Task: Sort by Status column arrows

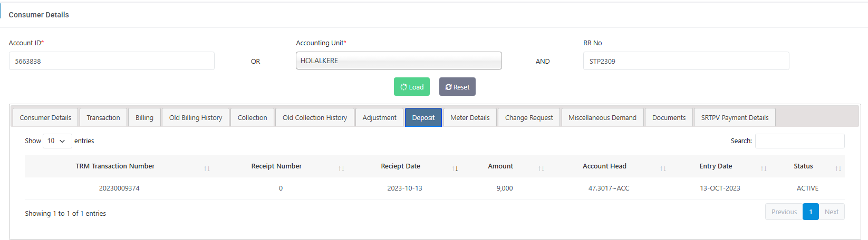Action: click(838, 168)
